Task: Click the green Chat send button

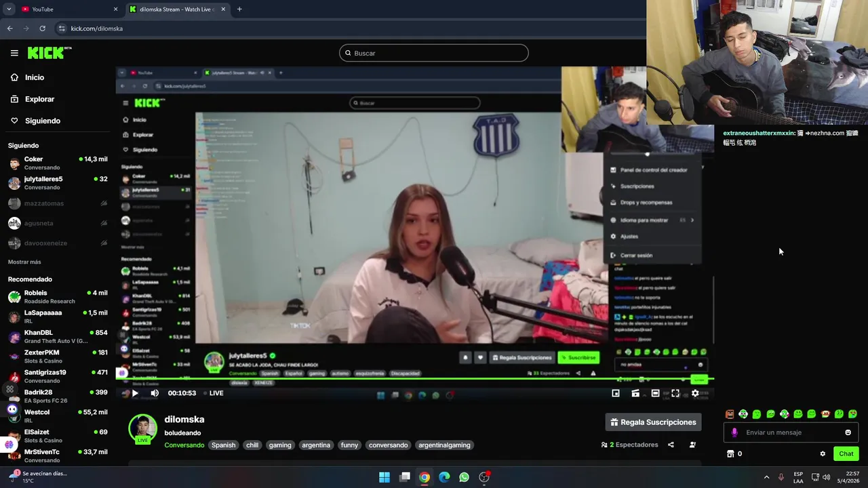Action: point(846,453)
